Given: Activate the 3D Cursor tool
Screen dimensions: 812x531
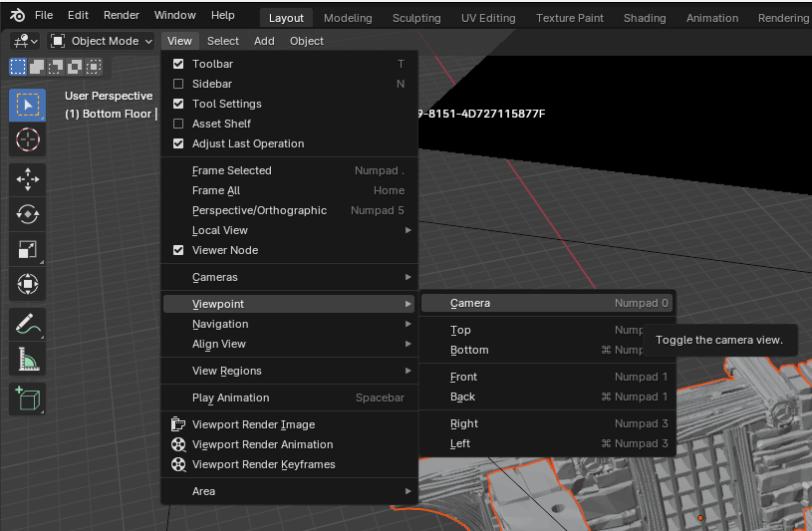Looking at the screenshot, I should [27, 139].
